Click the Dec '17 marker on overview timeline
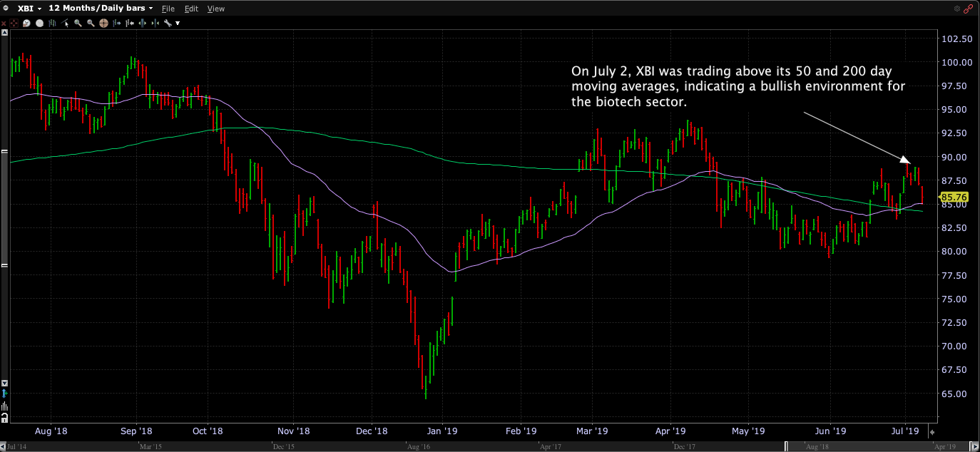This screenshot has height=452, width=980. [x=685, y=447]
